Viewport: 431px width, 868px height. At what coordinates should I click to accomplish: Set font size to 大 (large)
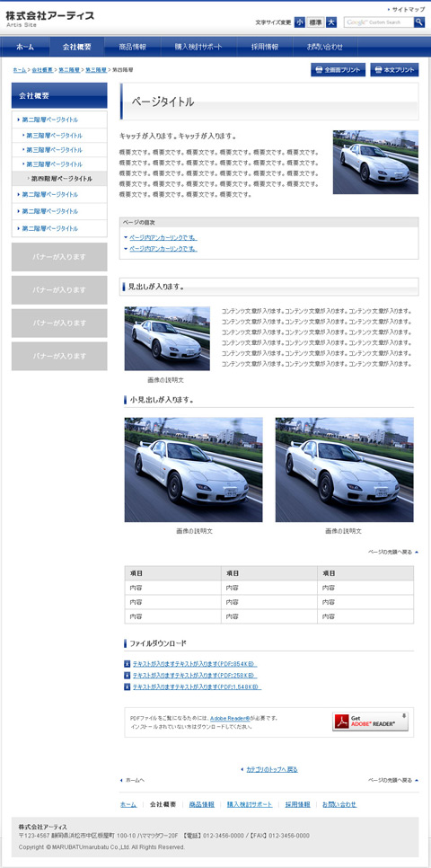point(330,22)
